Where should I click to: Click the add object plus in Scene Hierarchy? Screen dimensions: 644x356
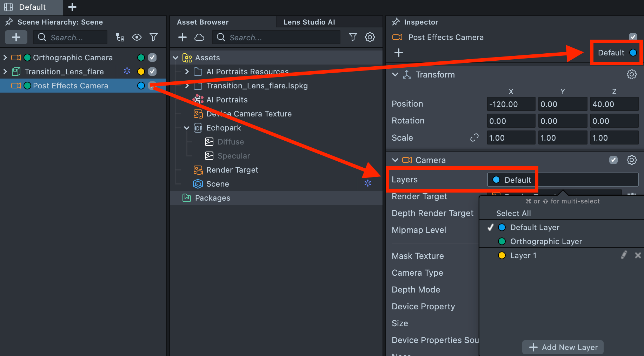click(x=16, y=37)
